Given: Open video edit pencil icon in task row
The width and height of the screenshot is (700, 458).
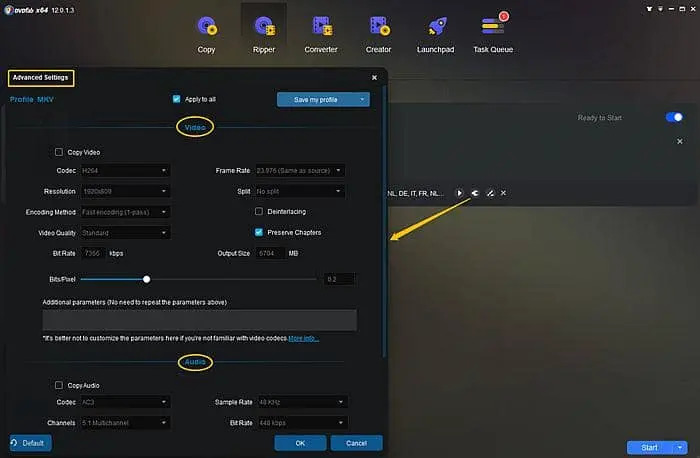Looking at the screenshot, I should point(490,193).
